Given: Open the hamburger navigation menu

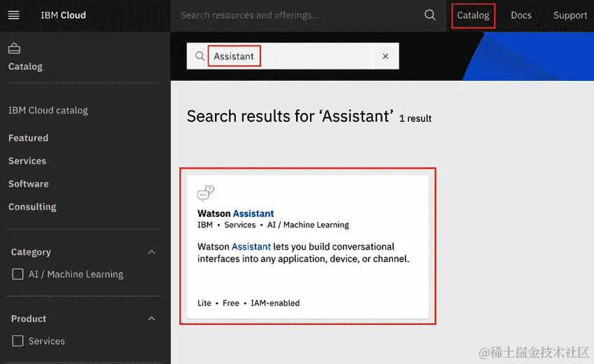Looking at the screenshot, I should [x=14, y=15].
